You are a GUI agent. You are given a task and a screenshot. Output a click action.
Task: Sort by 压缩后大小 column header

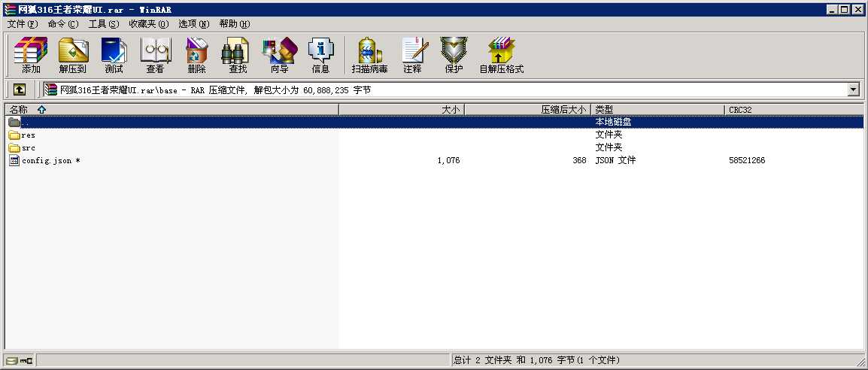[x=528, y=110]
